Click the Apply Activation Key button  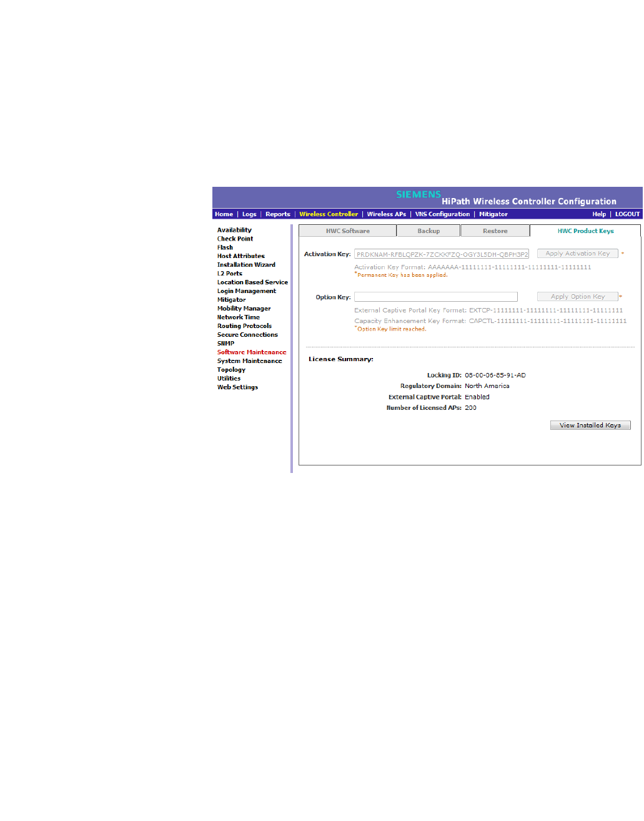578,254
